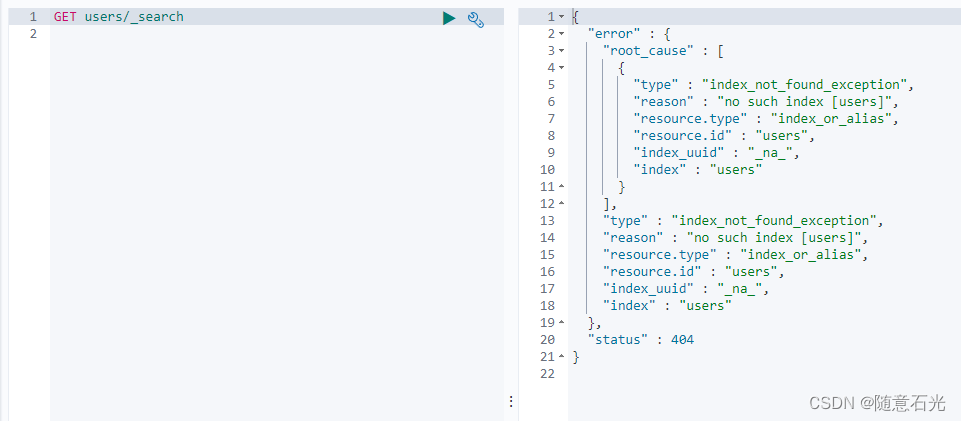
Task: Click "index" key on line 10
Action: [659, 170]
